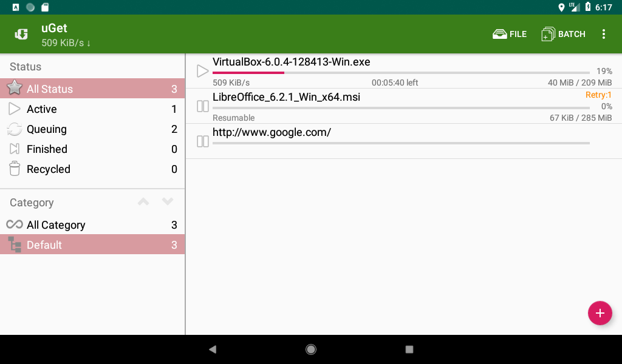Open the BATCH download button
This screenshot has height=364, width=622.
563,34
